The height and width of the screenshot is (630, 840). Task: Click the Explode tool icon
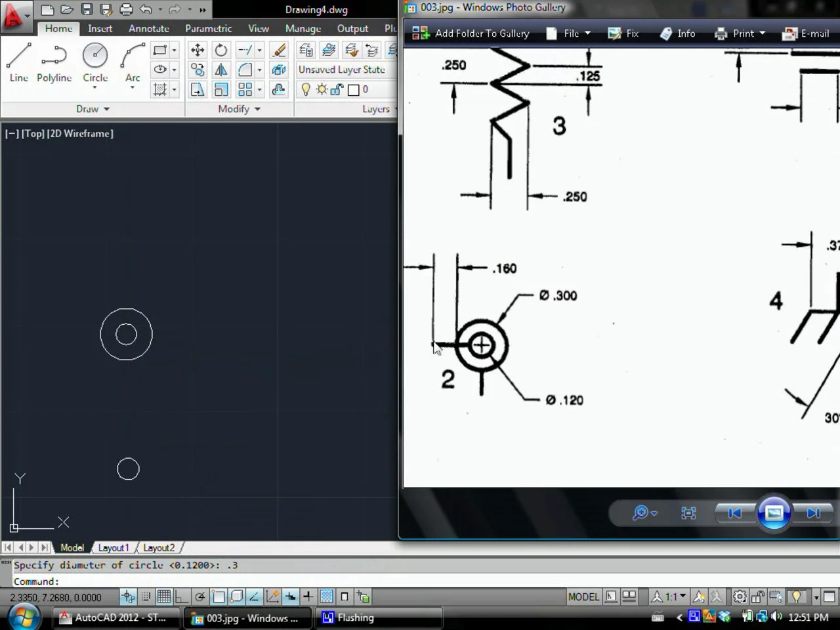tap(279, 70)
